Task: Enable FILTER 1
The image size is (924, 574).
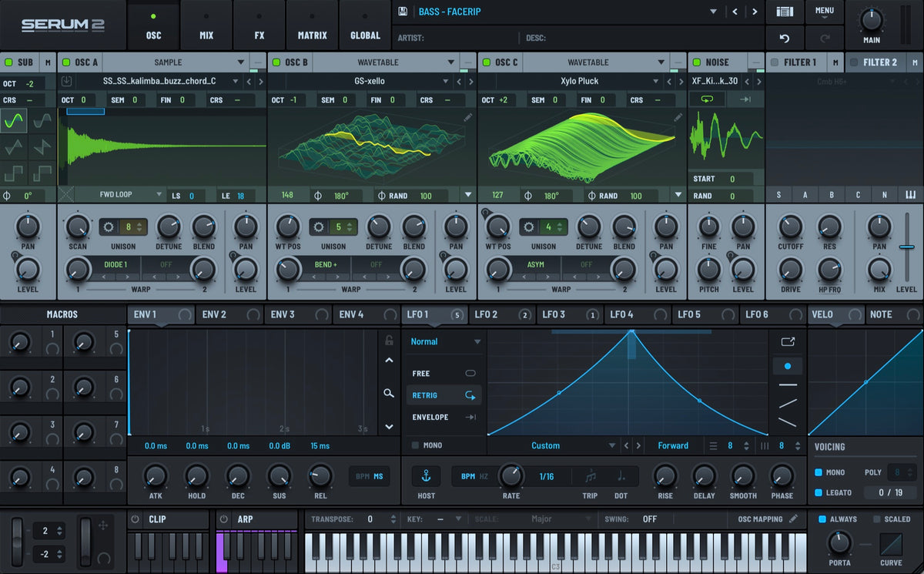Action: (775, 62)
